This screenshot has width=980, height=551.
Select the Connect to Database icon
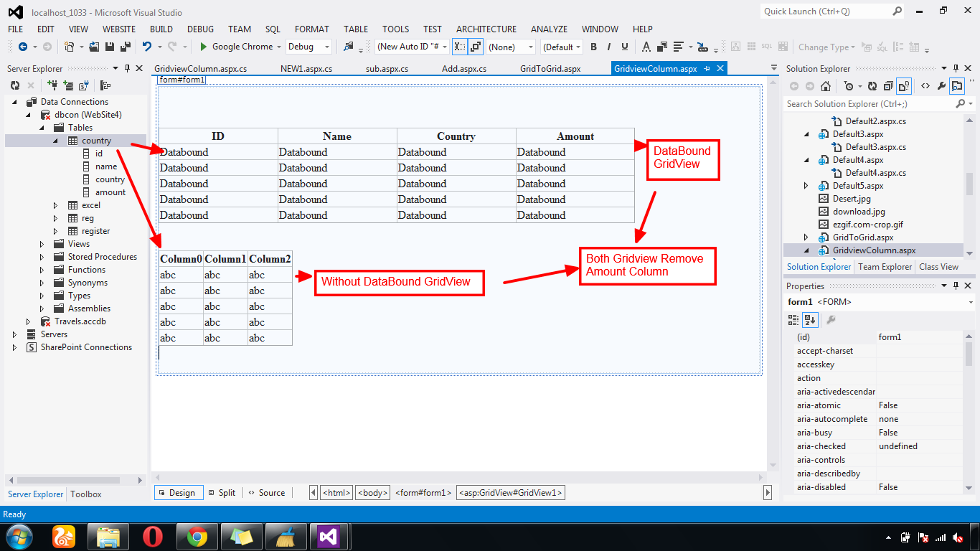click(x=52, y=85)
